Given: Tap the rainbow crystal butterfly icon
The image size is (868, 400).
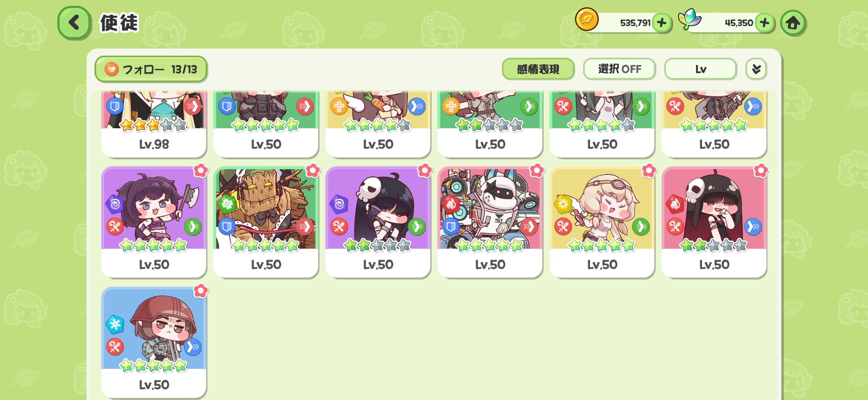Looking at the screenshot, I should pos(689,19).
